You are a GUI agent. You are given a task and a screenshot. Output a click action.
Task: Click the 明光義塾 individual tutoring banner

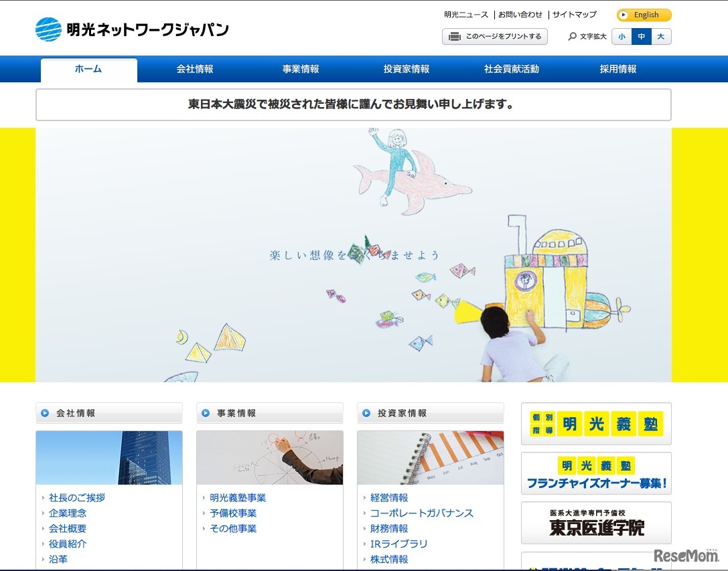pyautogui.click(x=595, y=424)
